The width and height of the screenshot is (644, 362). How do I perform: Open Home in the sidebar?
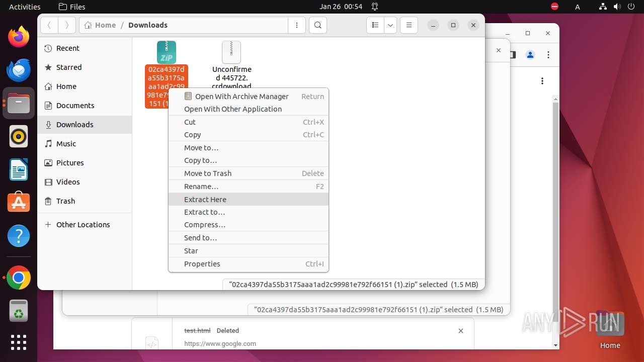click(x=85, y=86)
